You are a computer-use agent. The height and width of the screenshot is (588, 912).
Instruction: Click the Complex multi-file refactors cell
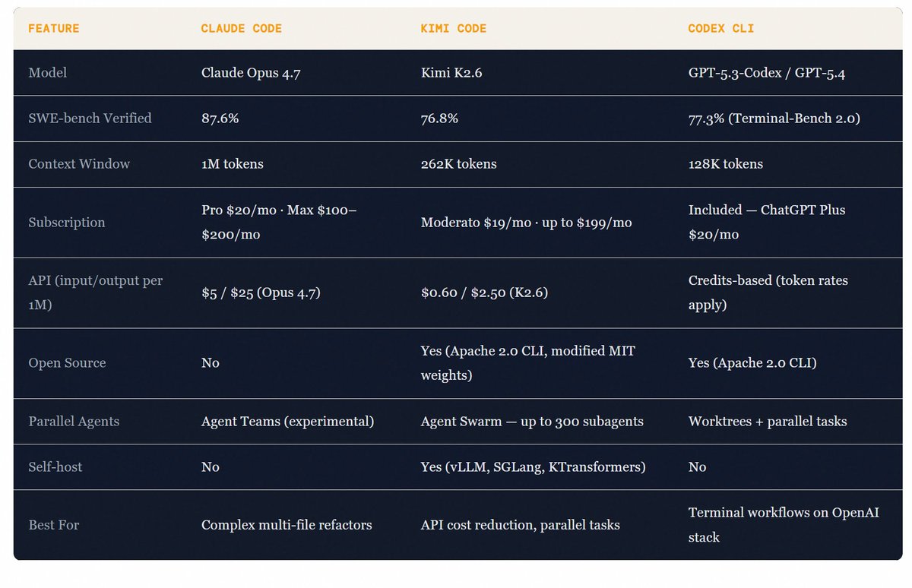(287, 525)
